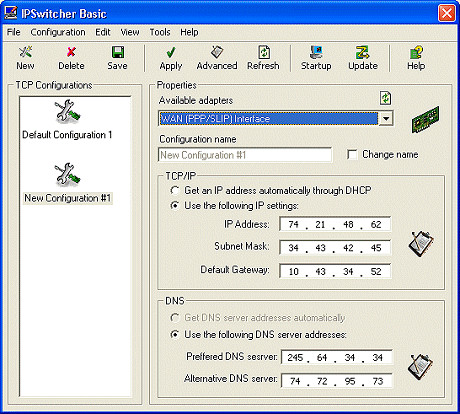Click the IPSwitcher Basic title bar icon
Screen dimensions: 460x414
pos(11,13)
